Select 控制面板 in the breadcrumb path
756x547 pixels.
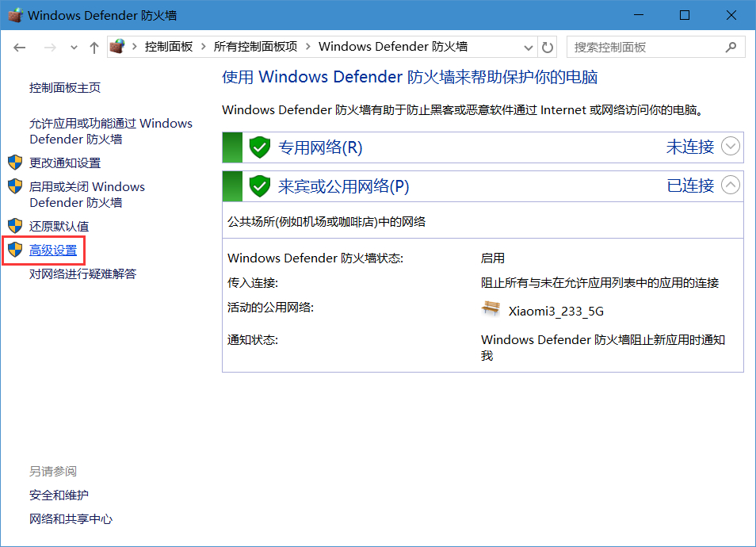pyautogui.click(x=168, y=47)
